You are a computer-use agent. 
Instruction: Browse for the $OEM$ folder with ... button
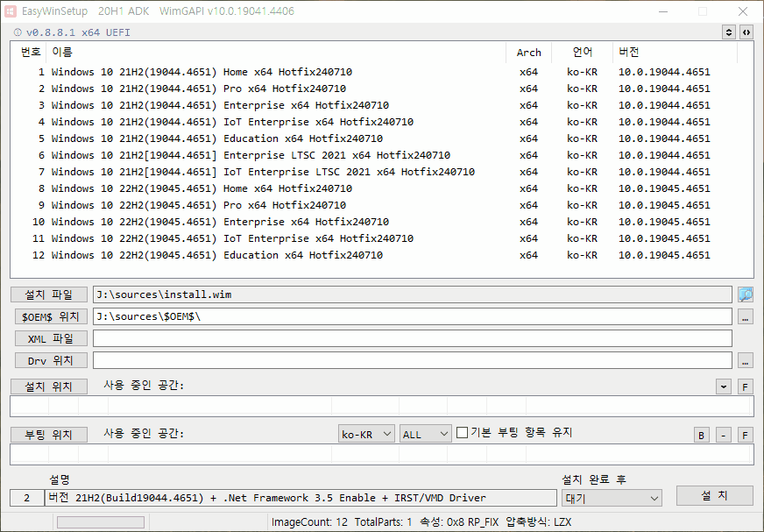point(745,317)
